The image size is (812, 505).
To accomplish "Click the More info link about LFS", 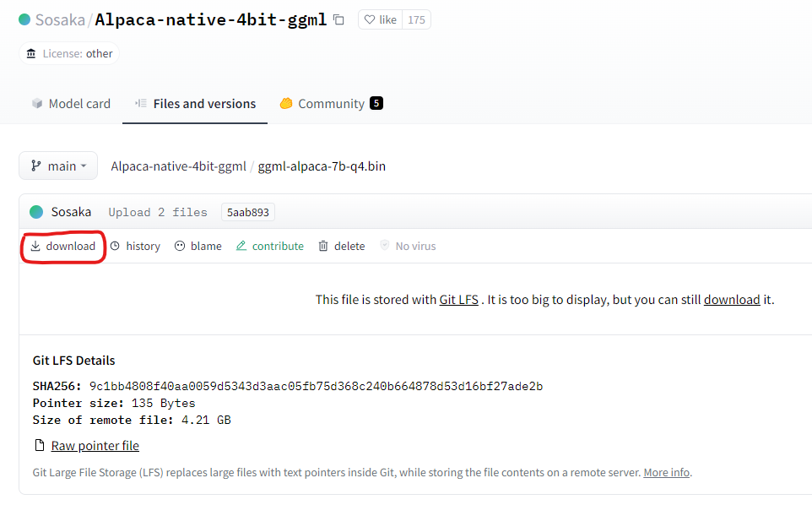I will click(x=667, y=473).
